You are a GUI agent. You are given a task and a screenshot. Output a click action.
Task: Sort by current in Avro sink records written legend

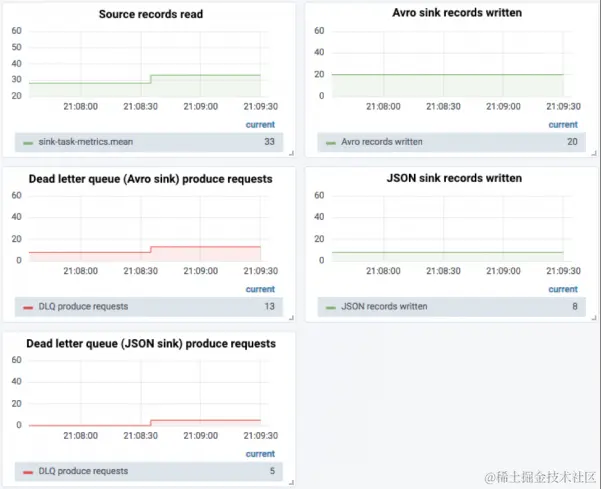563,125
